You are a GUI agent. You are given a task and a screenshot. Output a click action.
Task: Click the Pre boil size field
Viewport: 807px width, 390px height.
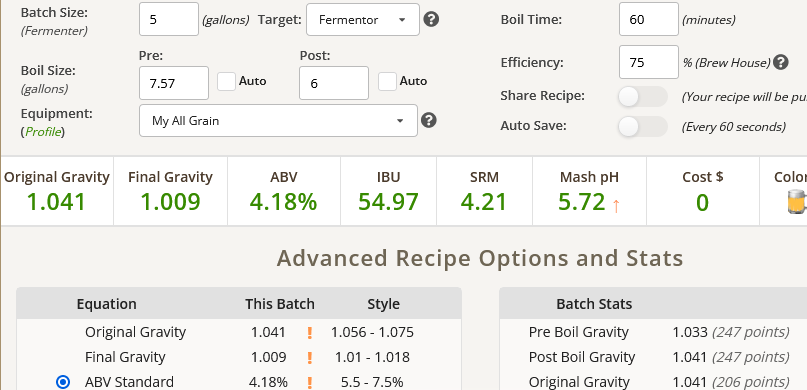click(174, 83)
